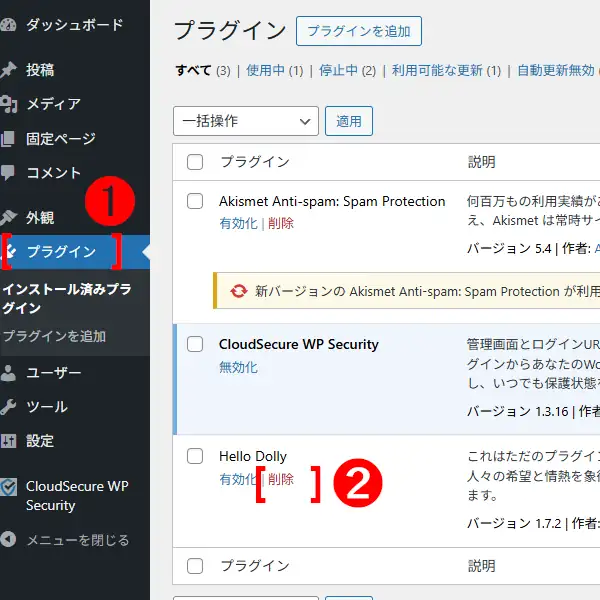Click the プラグイン page heading

[230, 30]
